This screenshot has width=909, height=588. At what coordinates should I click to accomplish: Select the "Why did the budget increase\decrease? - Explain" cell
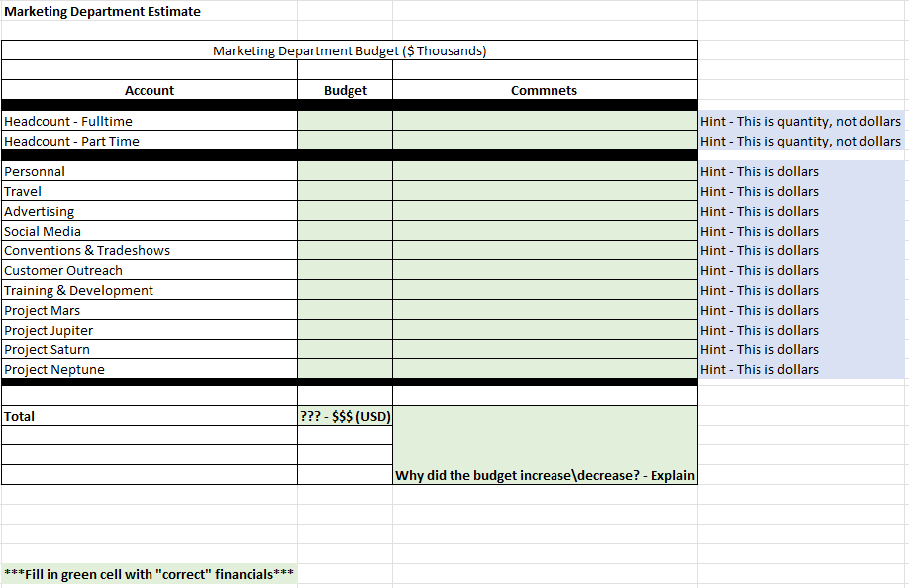point(544,475)
